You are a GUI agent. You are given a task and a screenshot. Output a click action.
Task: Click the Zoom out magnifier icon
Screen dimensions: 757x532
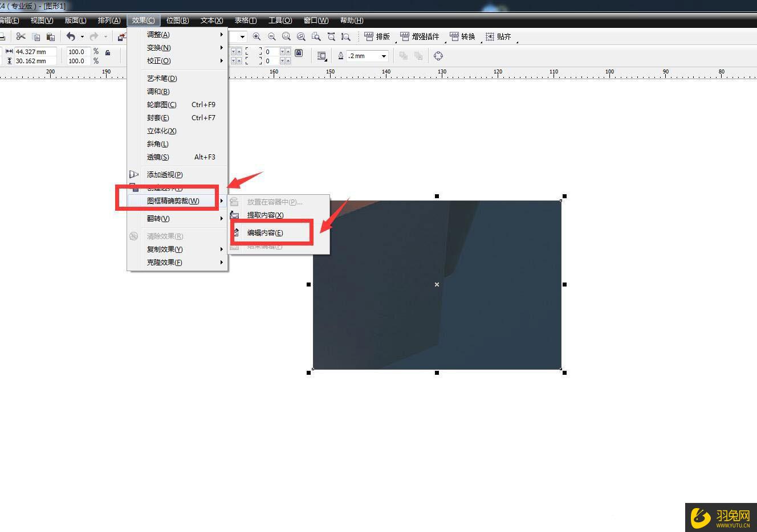click(x=272, y=36)
